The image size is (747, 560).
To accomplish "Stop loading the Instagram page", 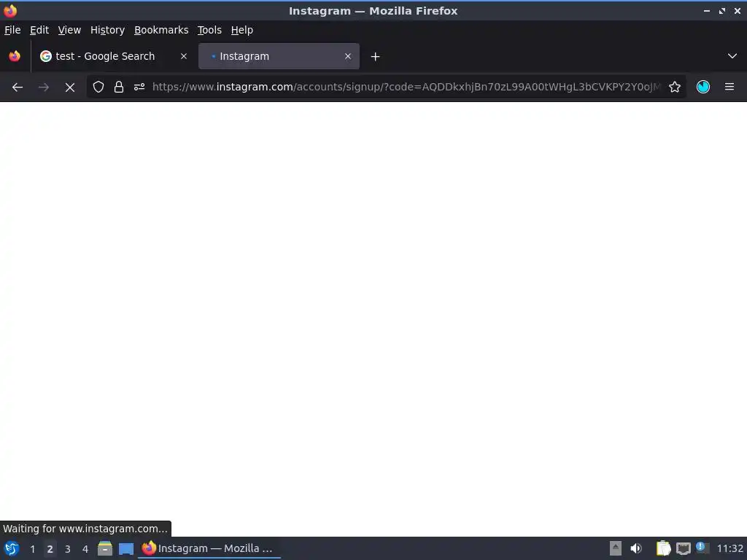I will (70, 87).
